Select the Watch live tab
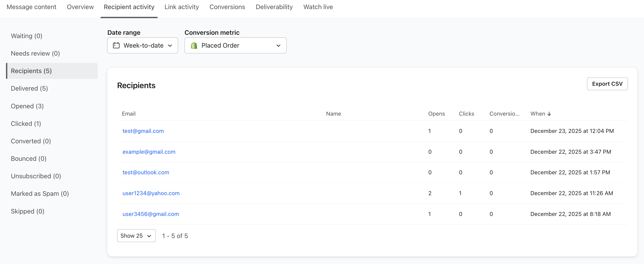The height and width of the screenshot is (264, 644). click(x=318, y=7)
